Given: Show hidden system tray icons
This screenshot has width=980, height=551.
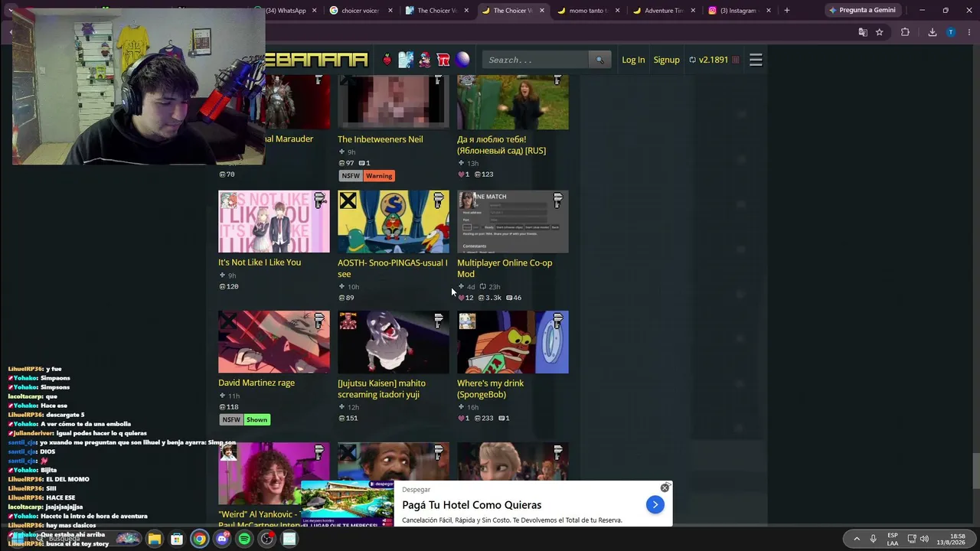Looking at the screenshot, I should pyautogui.click(x=857, y=539).
